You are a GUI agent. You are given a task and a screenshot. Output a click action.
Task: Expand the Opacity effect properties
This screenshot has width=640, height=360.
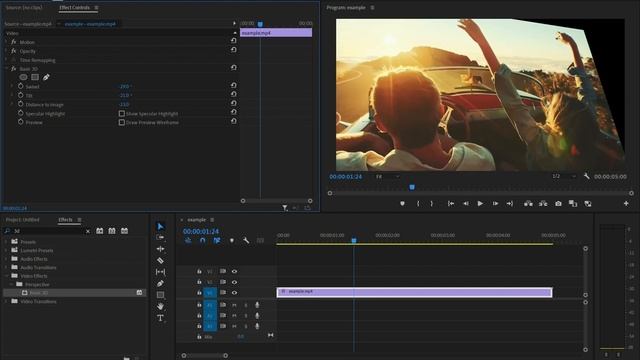point(6,51)
